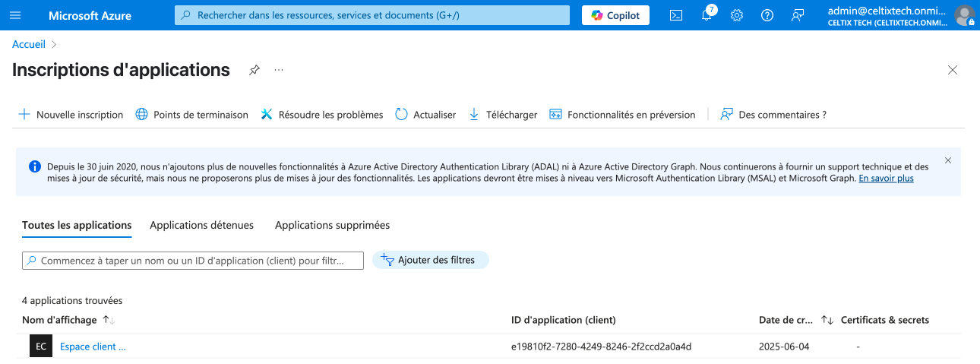Image resolution: width=980 pixels, height=364 pixels.
Task: Pin the Inscriptions d'applications page
Action: [254, 70]
